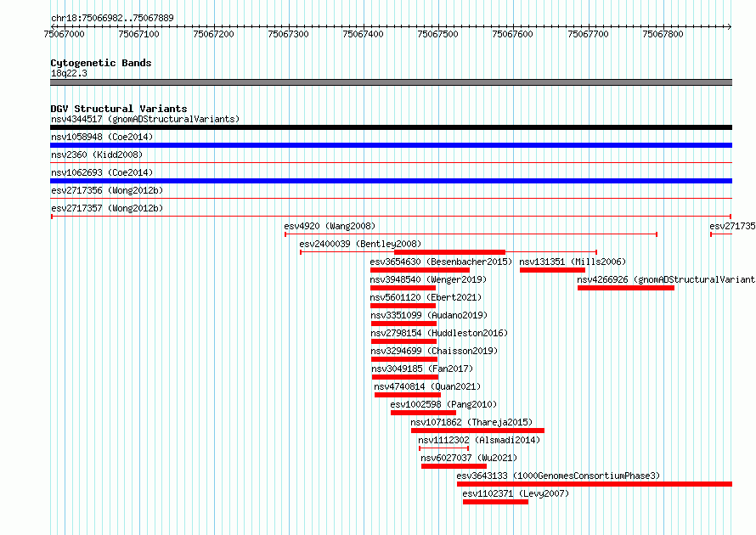Viewport: 756px width, 535px height.
Task: Click the red esv3654630 variant bar
Action: [420, 270]
